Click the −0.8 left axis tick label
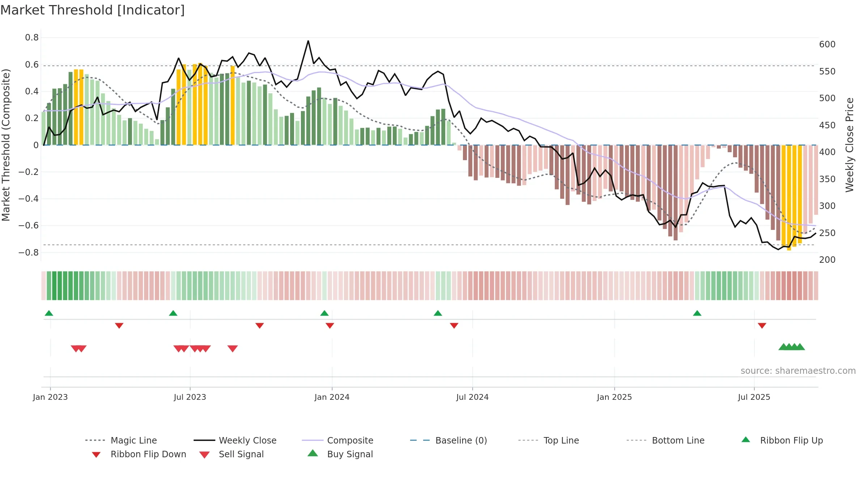 click(x=29, y=253)
